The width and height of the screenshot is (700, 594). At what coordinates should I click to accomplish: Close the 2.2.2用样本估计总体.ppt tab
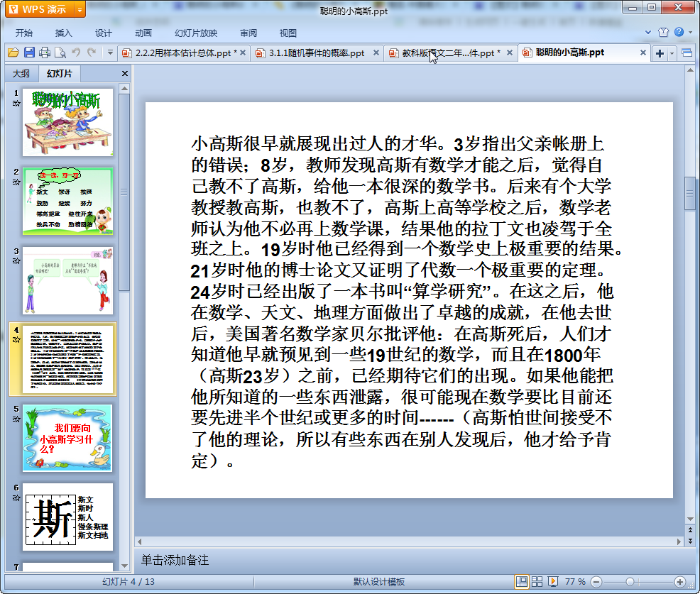tap(243, 53)
